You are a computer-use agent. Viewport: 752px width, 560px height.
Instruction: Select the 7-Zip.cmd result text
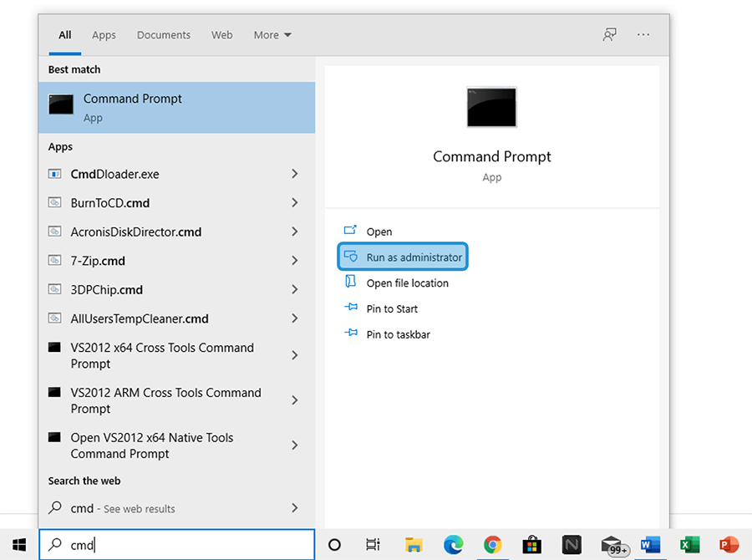[x=98, y=261]
